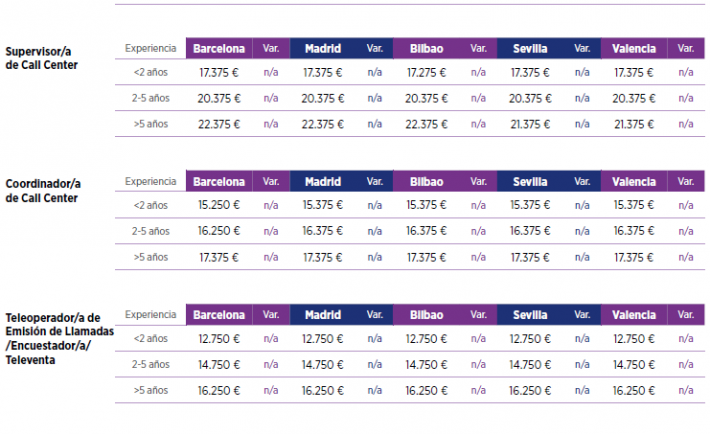The width and height of the screenshot is (710, 434).
Task: Click Barcelona 16.250 € in Coordinador 2-5 años row
Action: pos(219,231)
